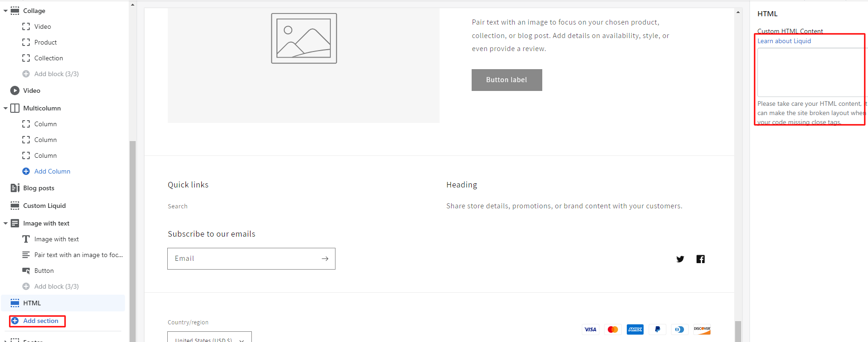Collapse the Image with text section
The width and height of the screenshot is (868, 342).
pyautogui.click(x=6, y=223)
